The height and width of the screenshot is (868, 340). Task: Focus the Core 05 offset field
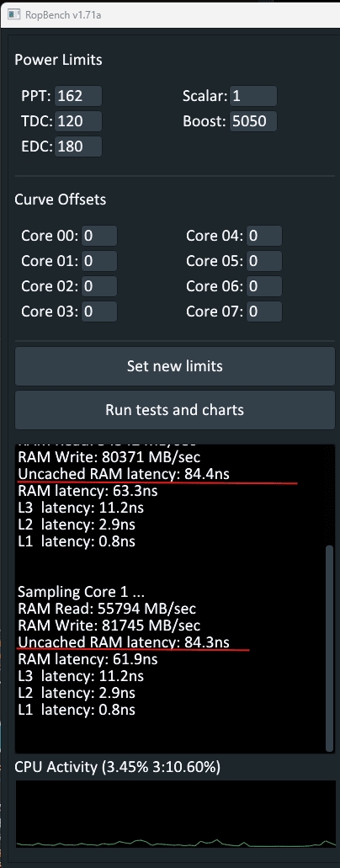(264, 261)
